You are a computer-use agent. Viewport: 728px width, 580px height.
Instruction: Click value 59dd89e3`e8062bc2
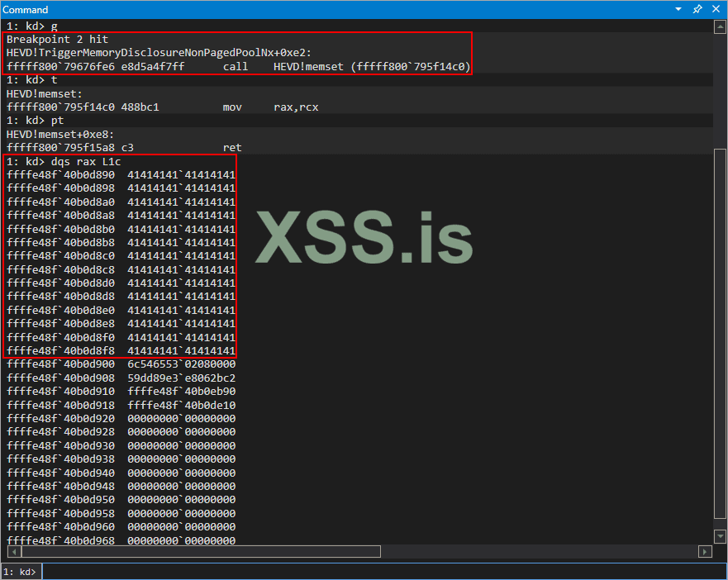click(182, 378)
